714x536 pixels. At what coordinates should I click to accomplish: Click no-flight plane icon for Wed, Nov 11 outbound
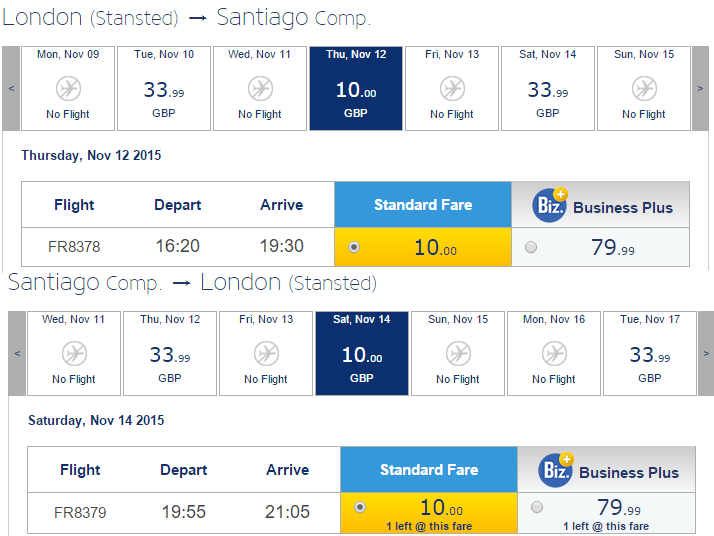pyautogui.click(x=260, y=89)
